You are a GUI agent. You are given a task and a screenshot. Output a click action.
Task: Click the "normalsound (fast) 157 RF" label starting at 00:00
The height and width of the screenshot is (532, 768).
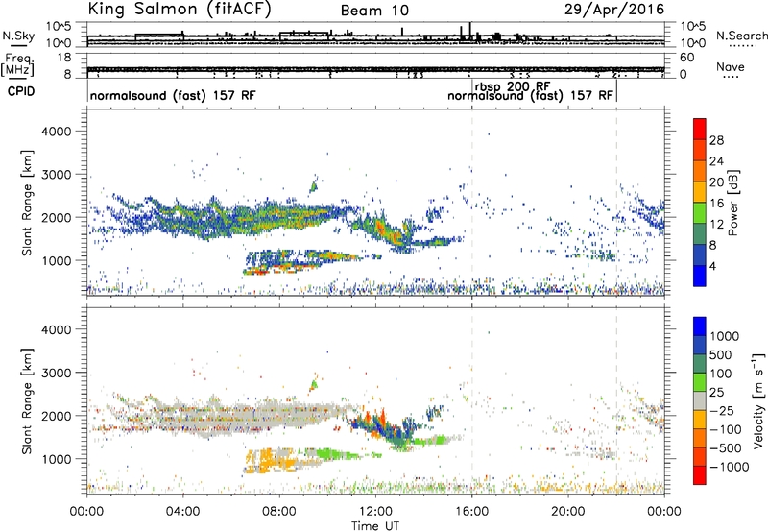(173, 95)
